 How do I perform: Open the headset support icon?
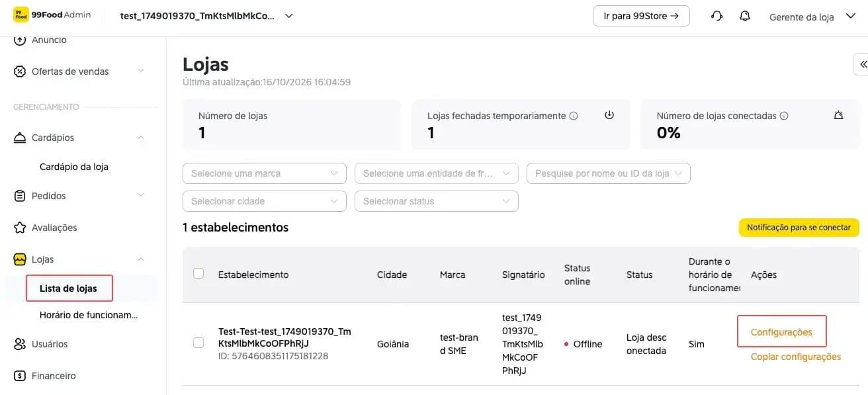(x=716, y=17)
